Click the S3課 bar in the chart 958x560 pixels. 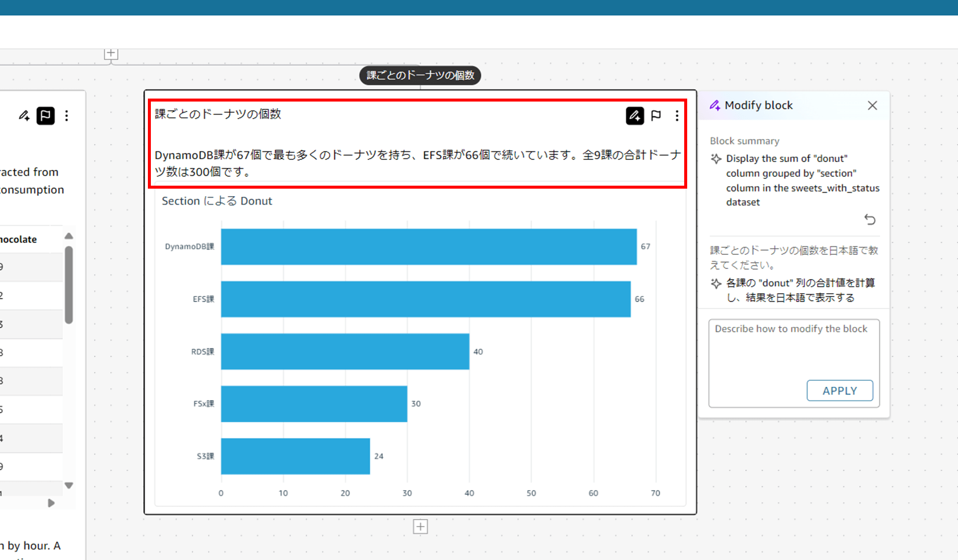293,456
